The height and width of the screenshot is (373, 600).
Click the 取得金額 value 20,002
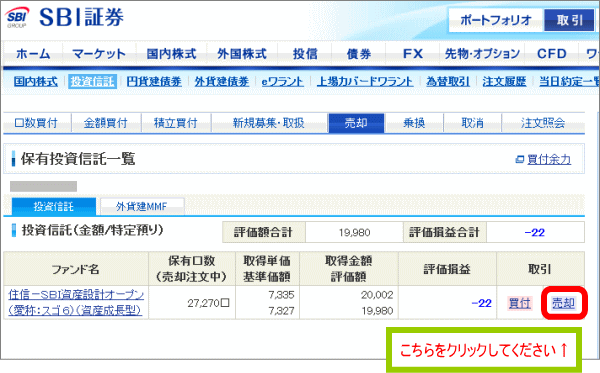(x=377, y=295)
